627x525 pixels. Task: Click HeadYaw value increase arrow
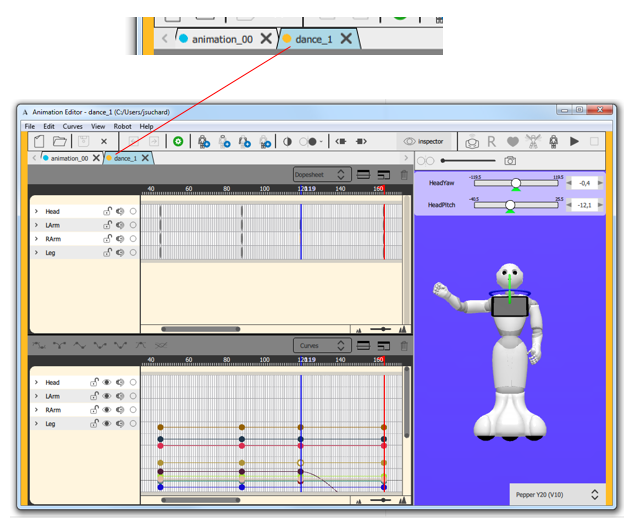[600, 183]
